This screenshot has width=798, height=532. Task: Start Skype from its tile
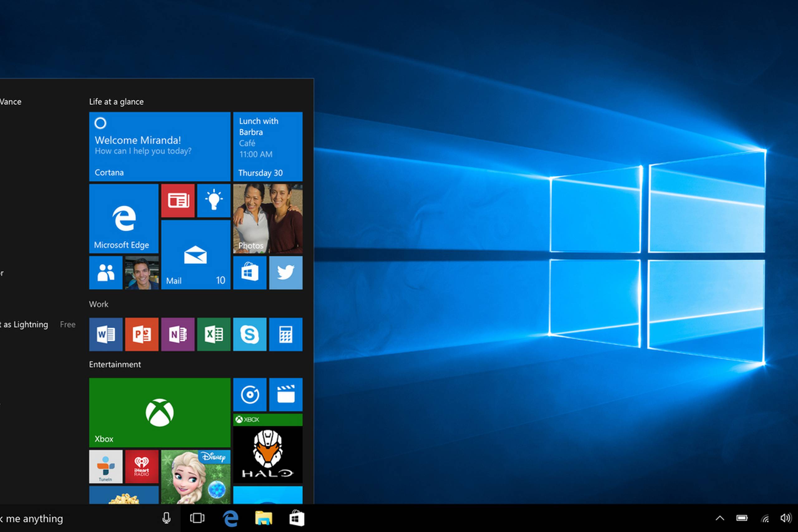click(250, 334)
